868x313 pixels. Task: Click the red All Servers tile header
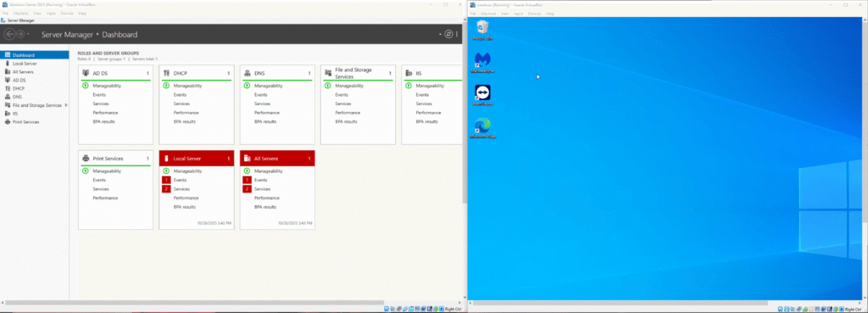pos(277,159)
